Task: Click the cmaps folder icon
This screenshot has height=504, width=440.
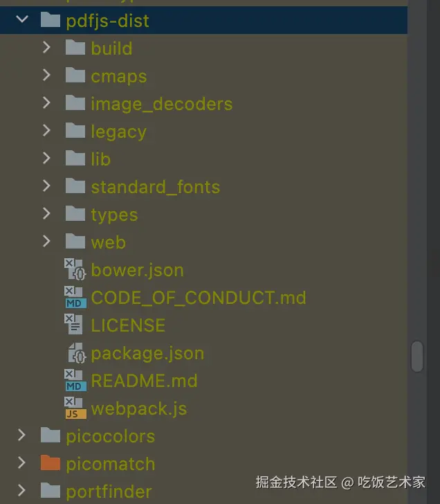Action: pos(75,75)
